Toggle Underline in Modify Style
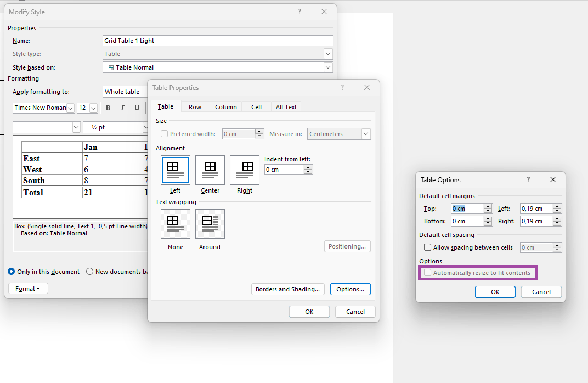The height and width of the screenshot is (383, 588). click(137, 108)
